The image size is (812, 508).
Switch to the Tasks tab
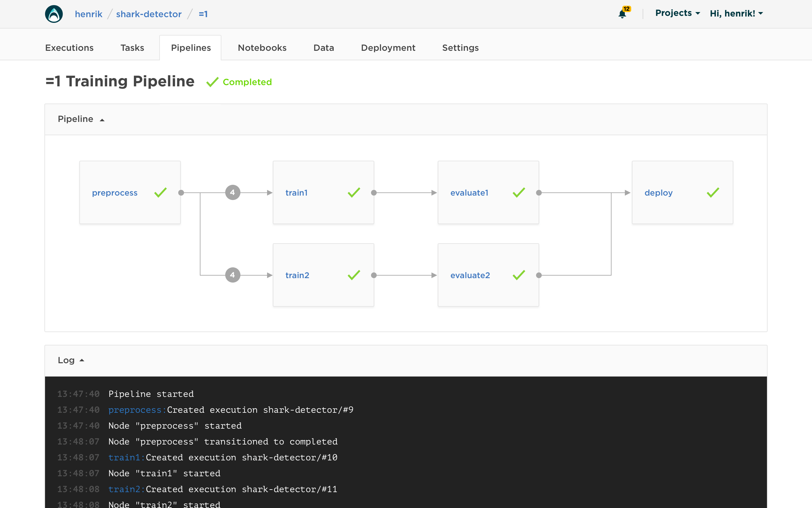click(x=132, y=48)
